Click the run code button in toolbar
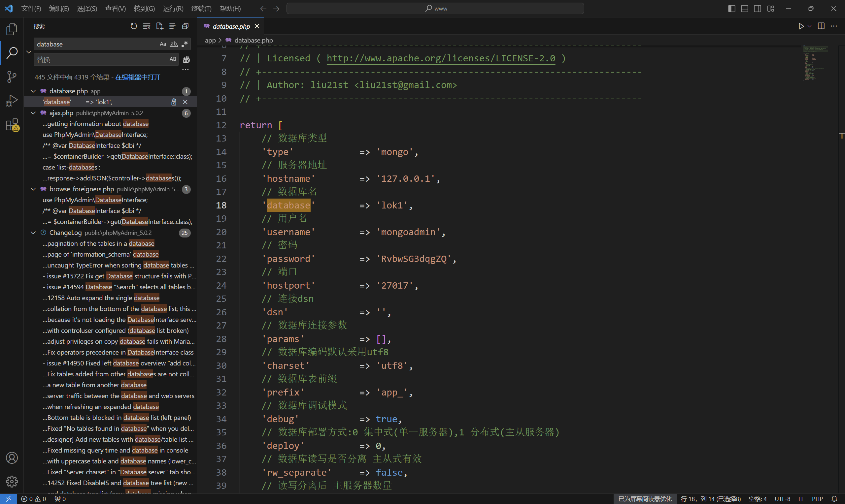The width and height of the screenshot is (845, 504). (801, 26)
